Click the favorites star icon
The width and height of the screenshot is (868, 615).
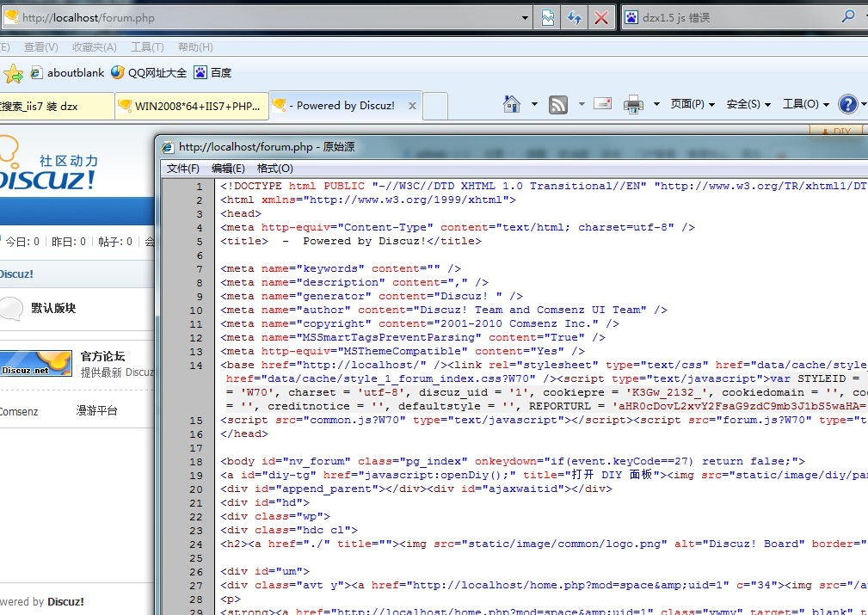pos(13,73)
